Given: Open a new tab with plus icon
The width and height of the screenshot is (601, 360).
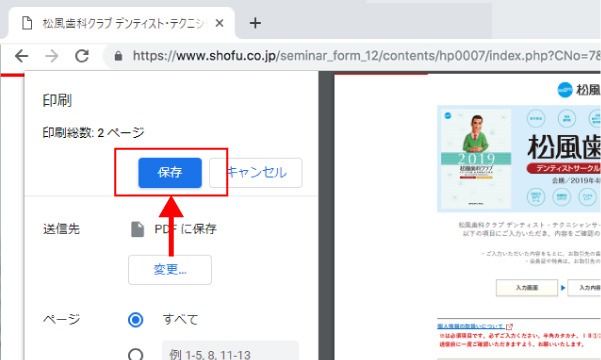Looking at the screenshot, I should [255, 23].
